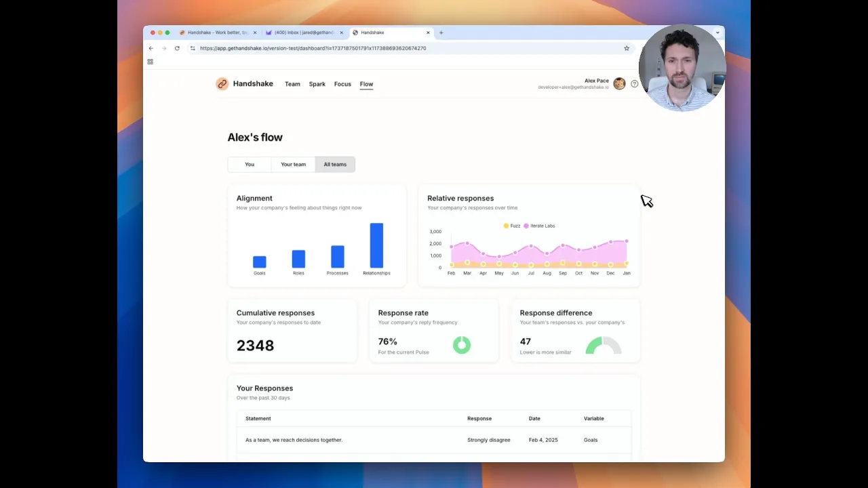Click the 'Statement' column header
The width and height of the screenshot is (868, 488).
click(258, 418)
